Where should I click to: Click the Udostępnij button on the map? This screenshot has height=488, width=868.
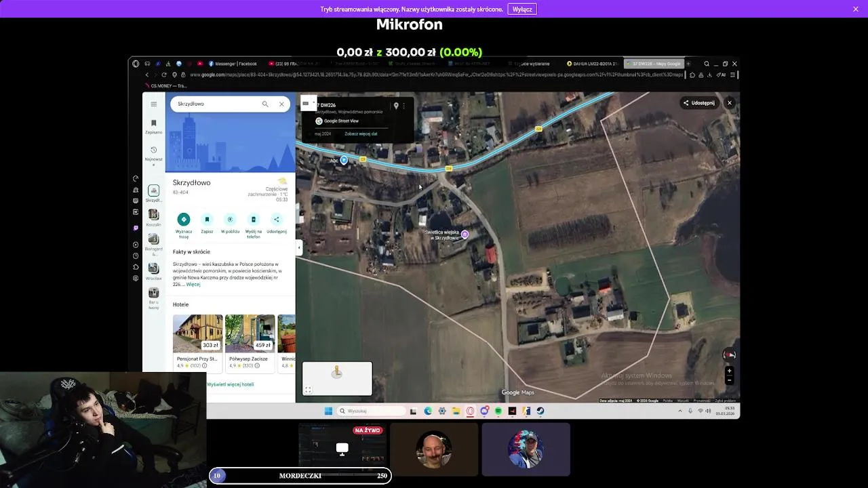(x=698, y=103)
